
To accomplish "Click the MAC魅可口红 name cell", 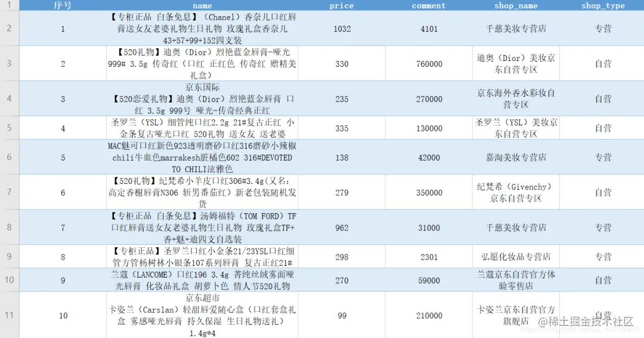I will [203, 157].
